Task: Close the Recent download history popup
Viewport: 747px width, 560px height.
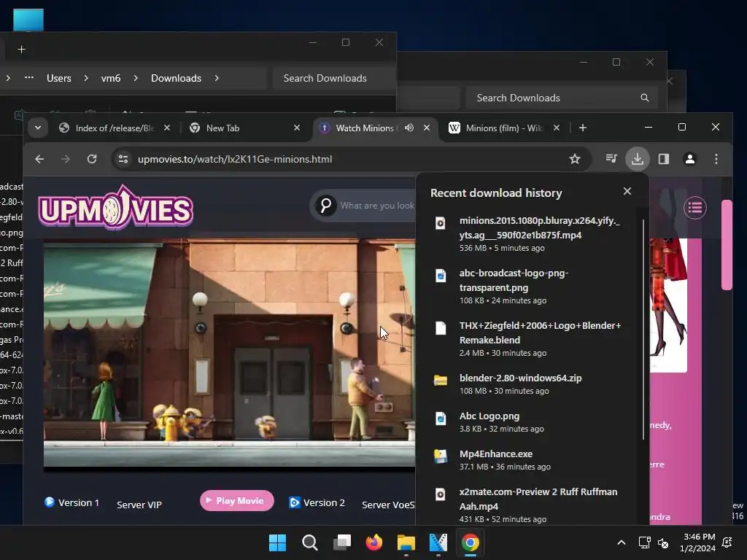Action: coord(627,191)
